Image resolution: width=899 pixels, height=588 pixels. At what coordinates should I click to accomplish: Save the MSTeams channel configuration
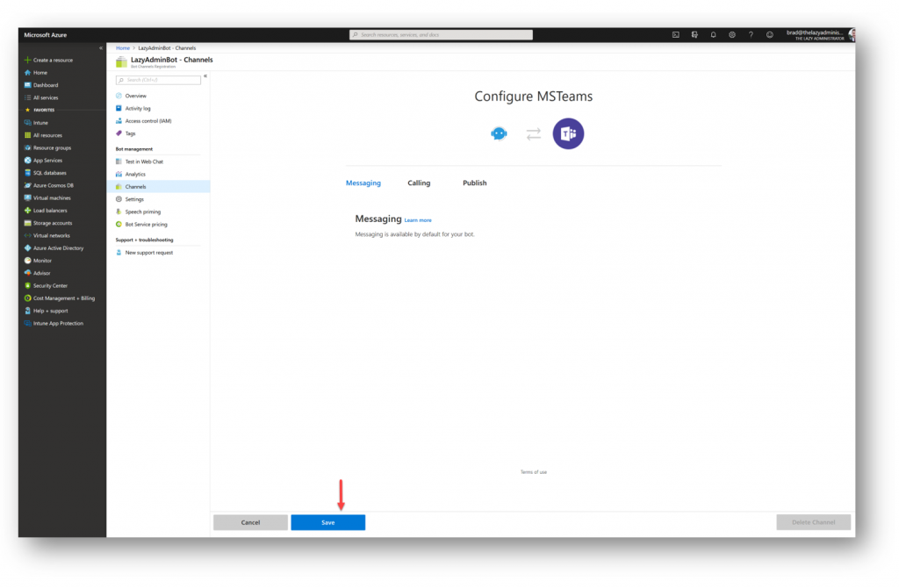(328, 523)
